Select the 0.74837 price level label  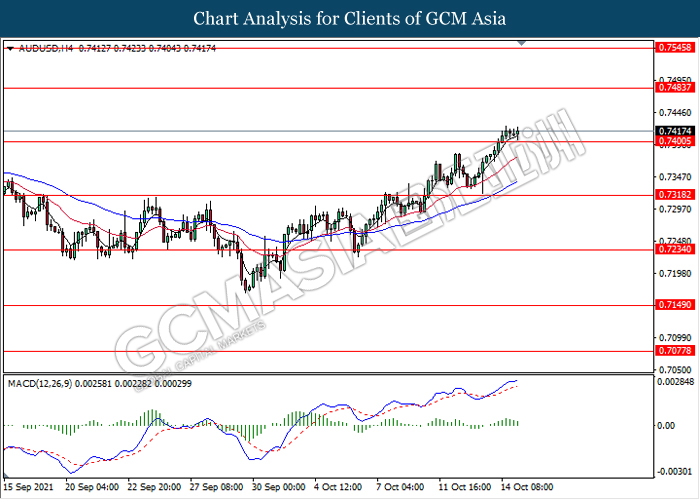point(675,88)
